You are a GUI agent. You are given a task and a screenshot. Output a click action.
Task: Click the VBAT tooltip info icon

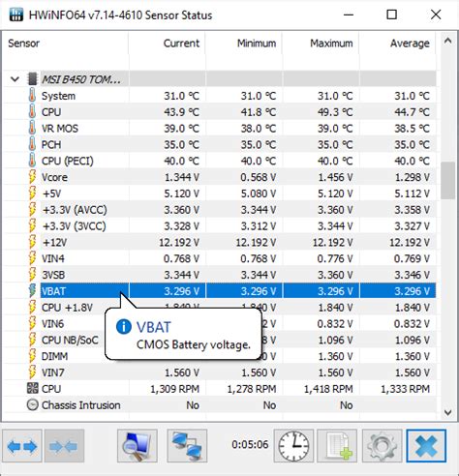tap(123, 326)
